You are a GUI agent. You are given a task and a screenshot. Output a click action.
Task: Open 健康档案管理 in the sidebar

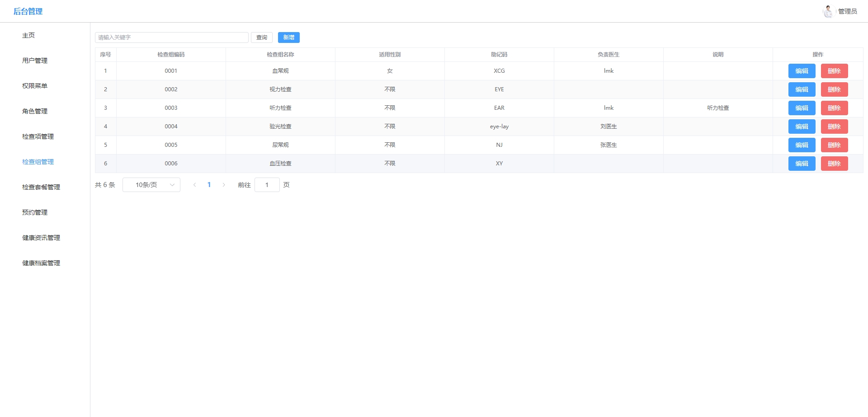(41, 263)
